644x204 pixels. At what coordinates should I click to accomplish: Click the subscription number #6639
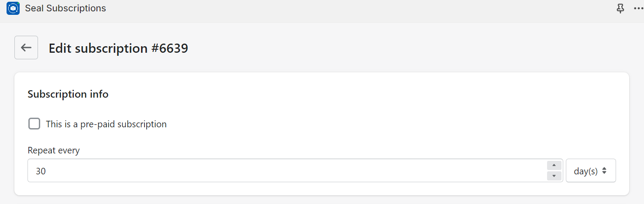point(169,48)
